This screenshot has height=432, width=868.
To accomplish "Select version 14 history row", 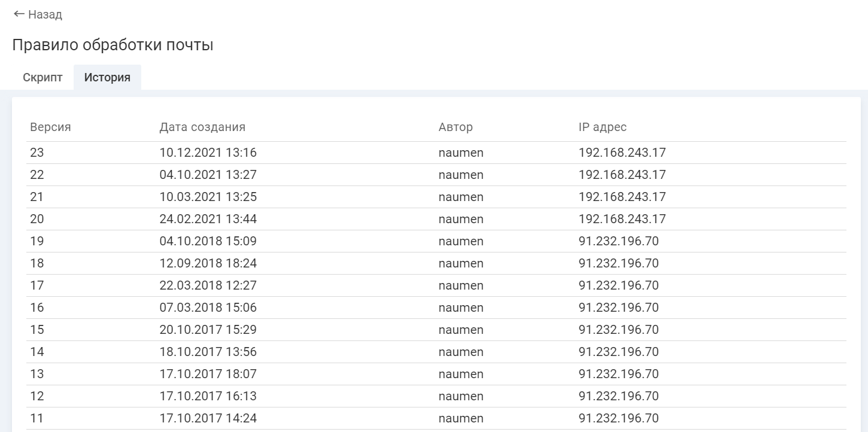I will point(37,352).
